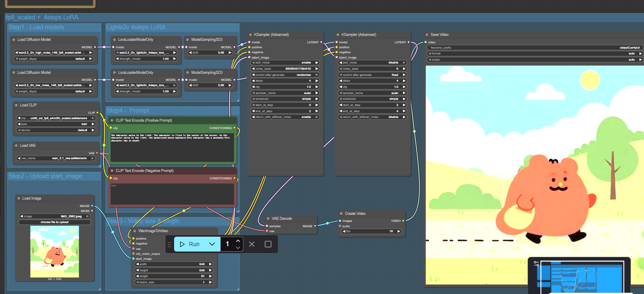Increase the batch count with the up stepper
The image size is (644, 294).
pos(238,241)
